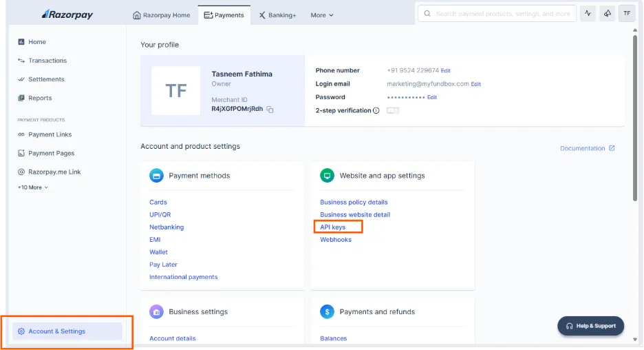Select Account & Settings in sidebar
Screen dimensions: 644x350
click(67, 331)
